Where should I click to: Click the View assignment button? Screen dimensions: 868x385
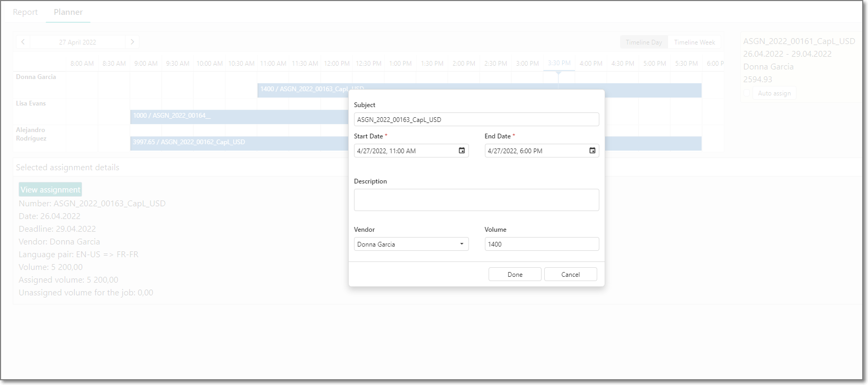(x=50, y=189)
